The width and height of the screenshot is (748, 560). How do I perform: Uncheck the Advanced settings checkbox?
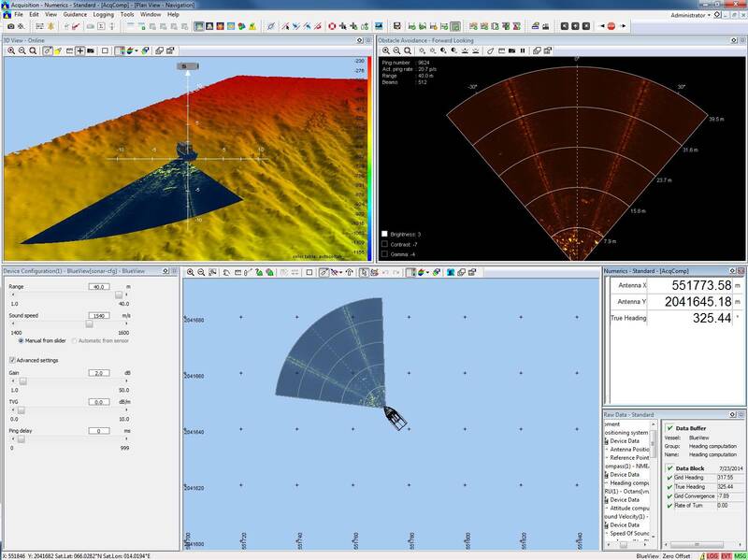tap(12, 360)
